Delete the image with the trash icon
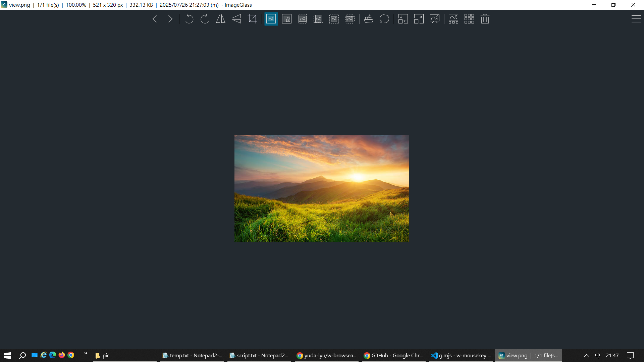This screenshot has height=362, width=644. [x=485, y=19]
